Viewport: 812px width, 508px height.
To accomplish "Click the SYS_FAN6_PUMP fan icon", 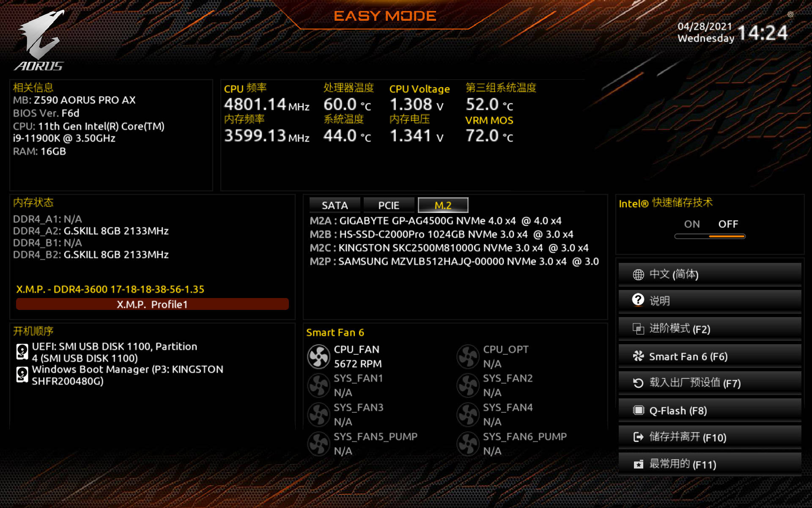I will pos(468,444).
